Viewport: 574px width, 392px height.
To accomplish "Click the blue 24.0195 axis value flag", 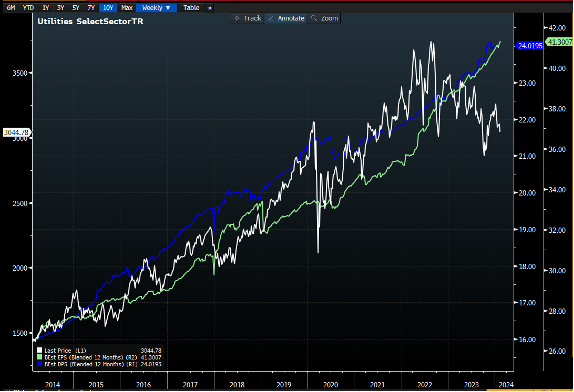I will [x=530, y=46].
